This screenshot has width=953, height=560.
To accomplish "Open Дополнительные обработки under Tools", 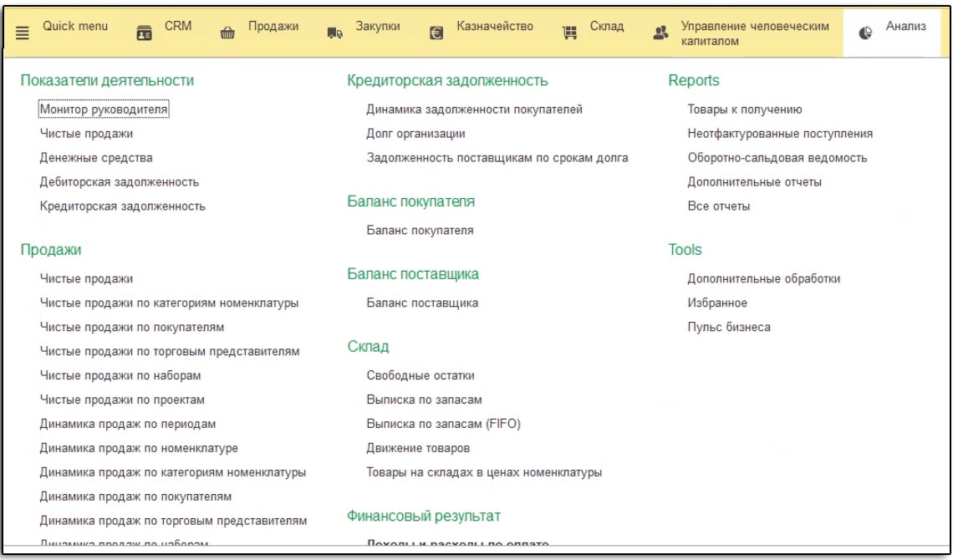I will click(x=763, y=279).
